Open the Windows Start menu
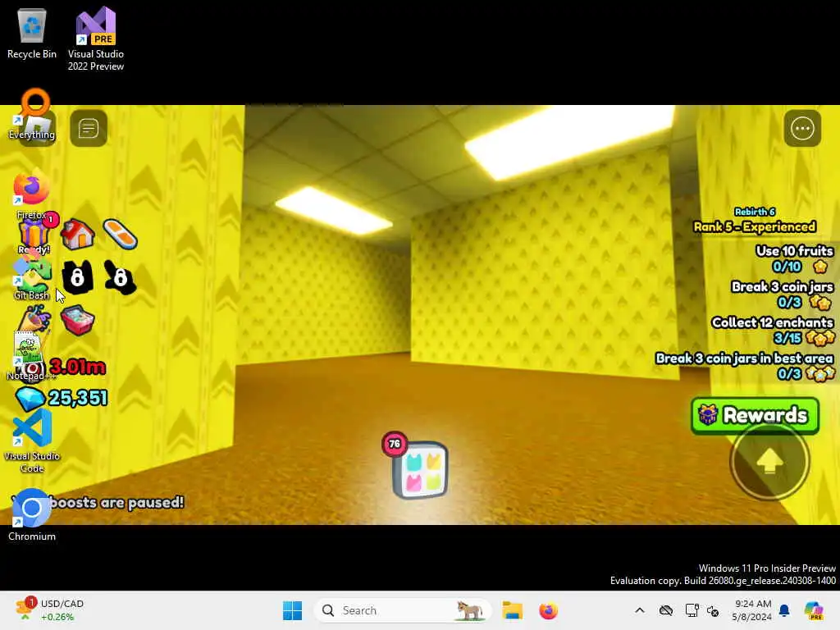 293,610
